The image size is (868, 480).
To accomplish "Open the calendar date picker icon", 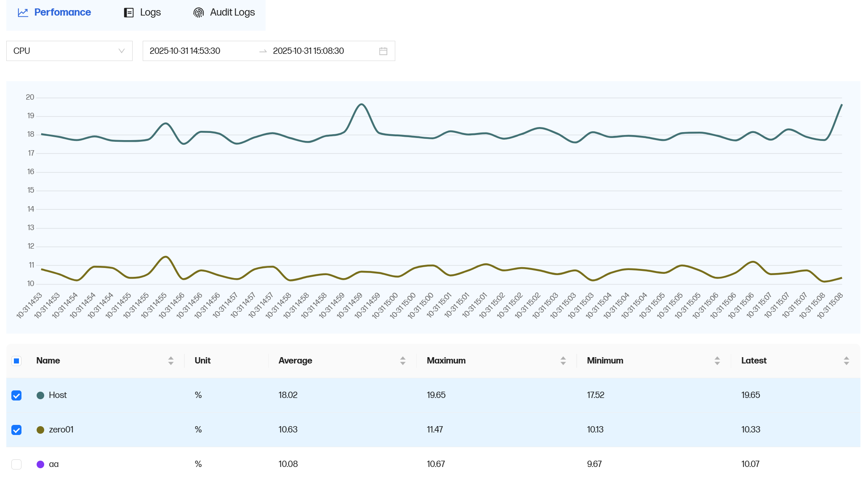I will [383, 51].
